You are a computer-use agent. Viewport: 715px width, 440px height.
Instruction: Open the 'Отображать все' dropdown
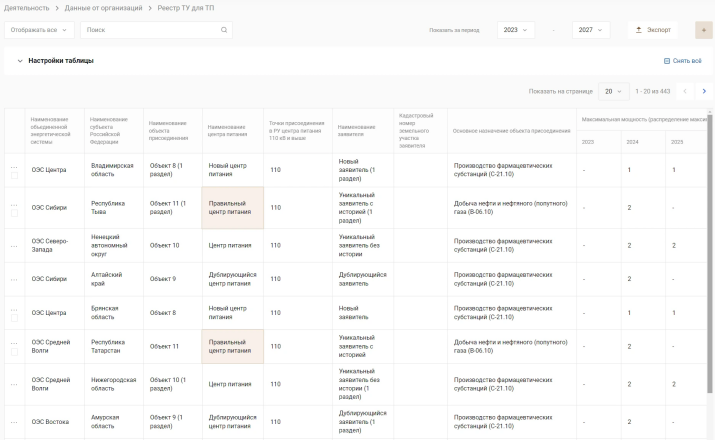pos(40,30)
